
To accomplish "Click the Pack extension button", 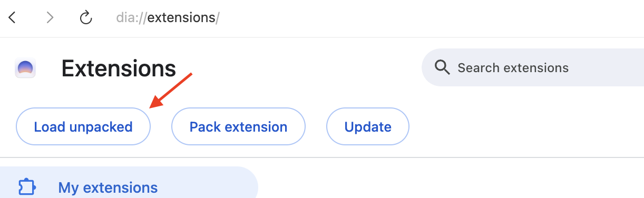I will click(238, 126).
